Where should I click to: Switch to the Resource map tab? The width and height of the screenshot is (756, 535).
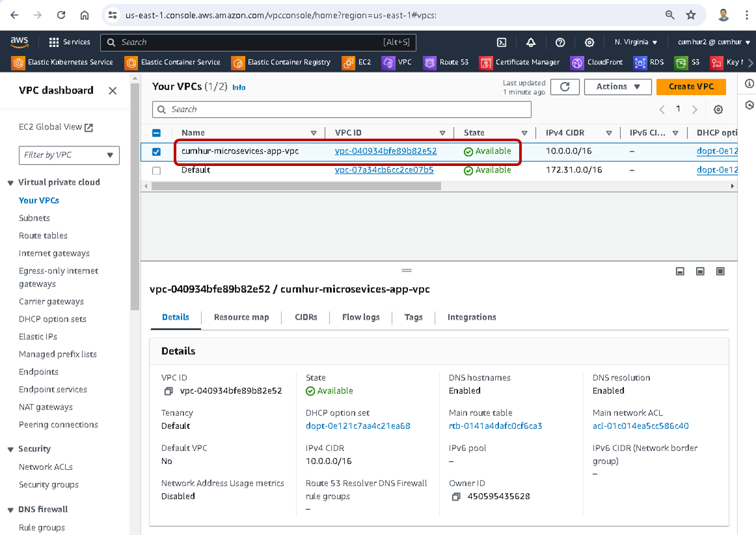click(241, 317)
